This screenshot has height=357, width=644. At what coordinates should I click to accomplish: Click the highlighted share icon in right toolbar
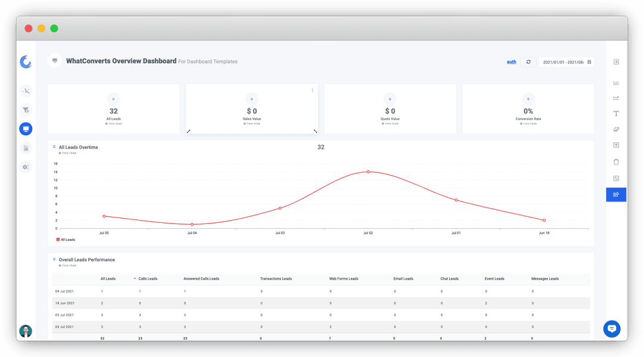[616, 194]
